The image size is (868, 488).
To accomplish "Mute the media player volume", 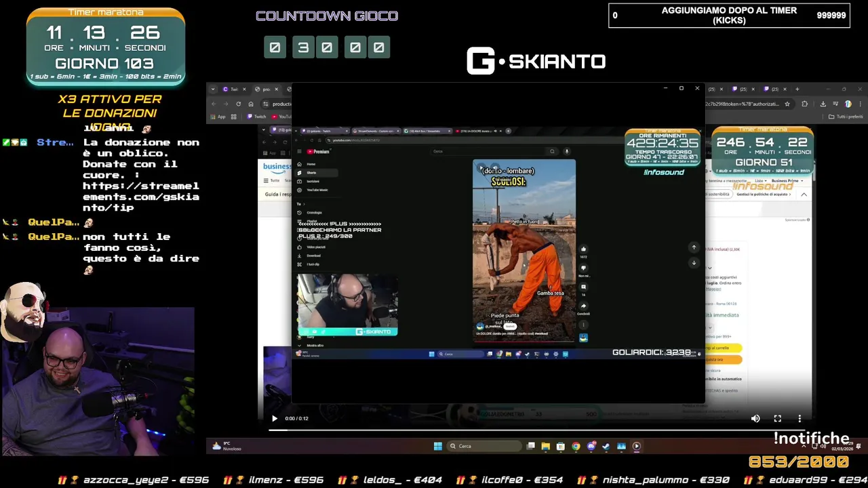I will (x=755, y=418).
